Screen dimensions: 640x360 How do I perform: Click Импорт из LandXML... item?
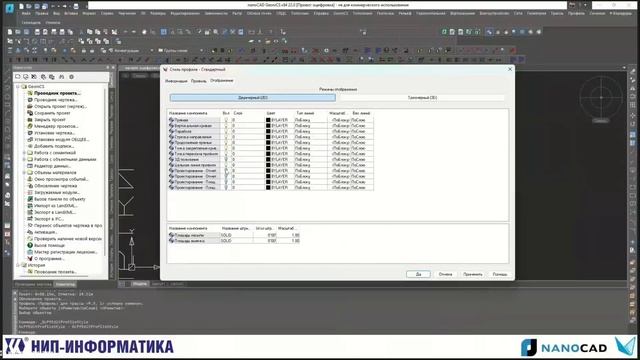click(x=56, y=206)
